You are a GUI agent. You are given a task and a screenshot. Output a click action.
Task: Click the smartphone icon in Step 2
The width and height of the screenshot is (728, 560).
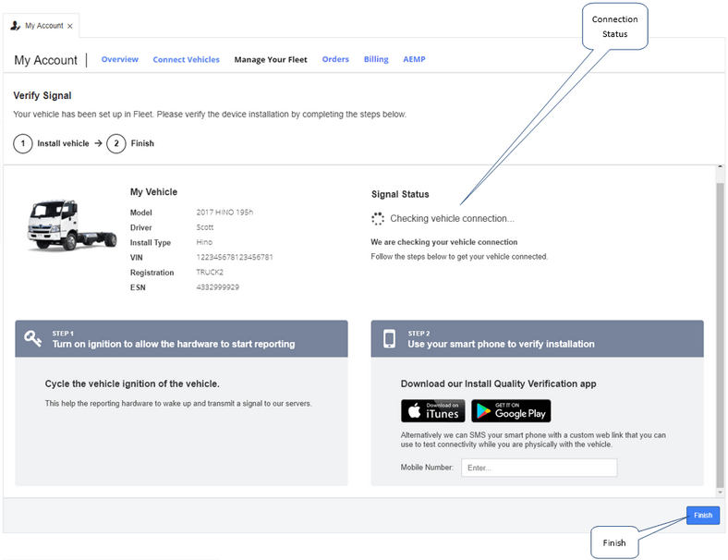(x=389, y=339)
